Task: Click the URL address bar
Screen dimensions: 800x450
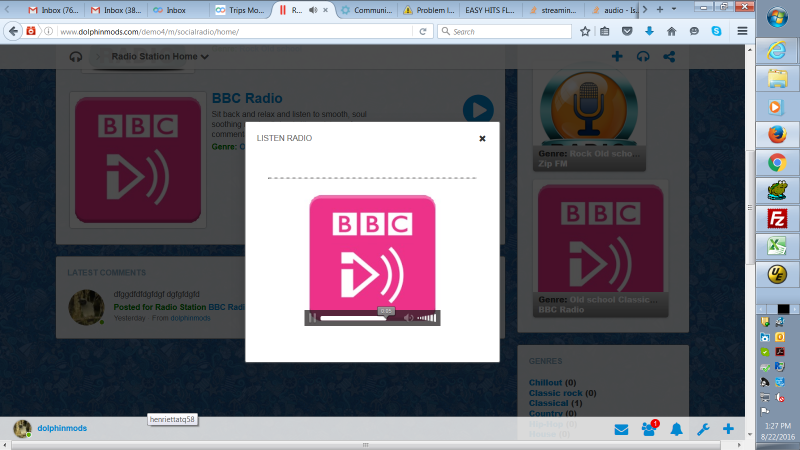Action: click(235, 31)
